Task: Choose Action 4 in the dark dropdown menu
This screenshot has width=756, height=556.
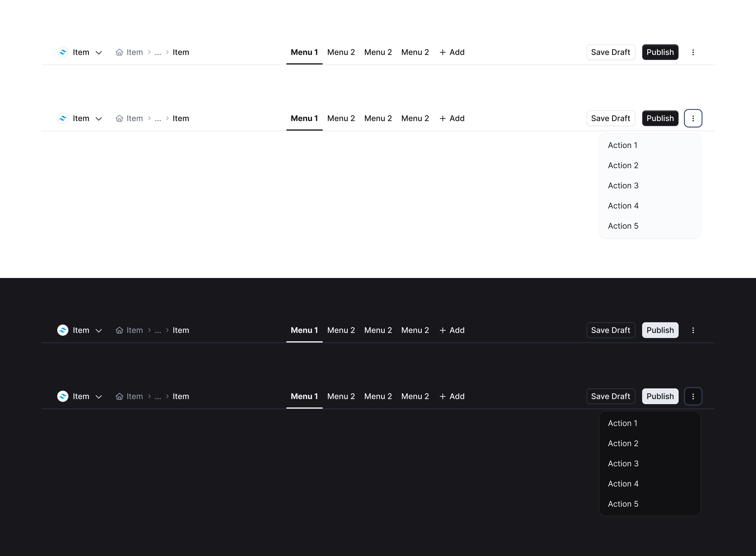Action: point(650,484)
